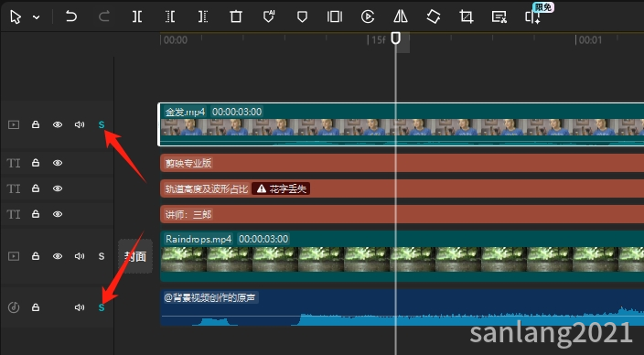644x355 pixels.
Task: Hide the 剪映专业版 text track
Action: click(58, 163)
